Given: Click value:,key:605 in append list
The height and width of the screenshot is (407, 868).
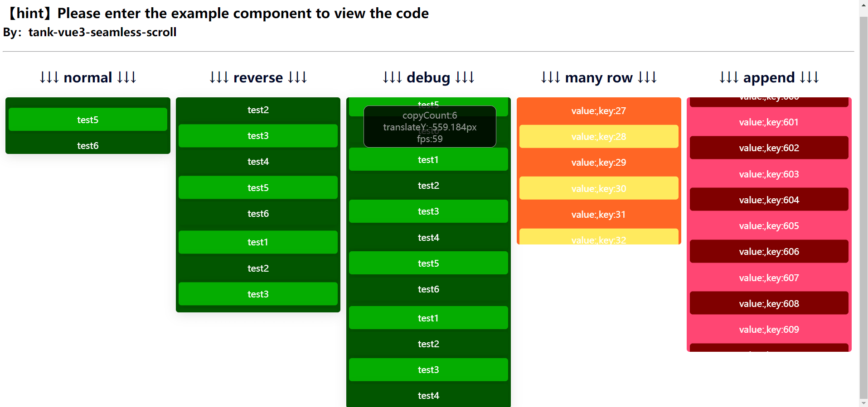Looking at the screenshot, I should [769, 225].
